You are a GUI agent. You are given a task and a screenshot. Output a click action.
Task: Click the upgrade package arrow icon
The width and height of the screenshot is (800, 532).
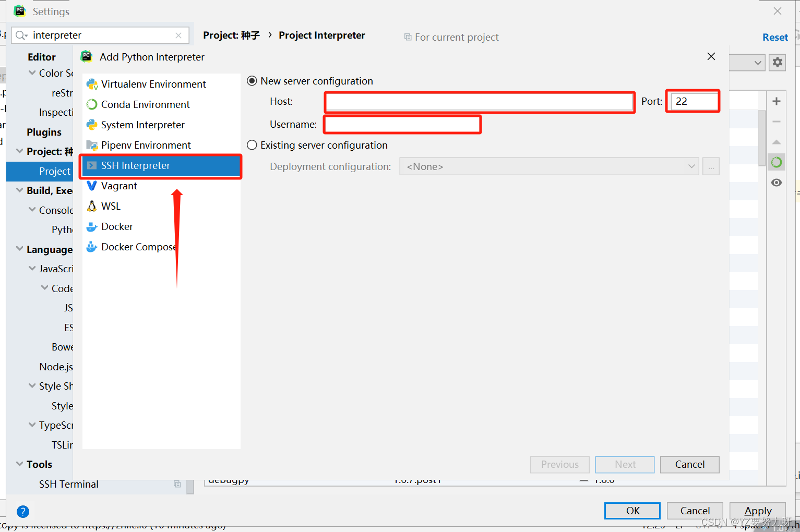777,142
